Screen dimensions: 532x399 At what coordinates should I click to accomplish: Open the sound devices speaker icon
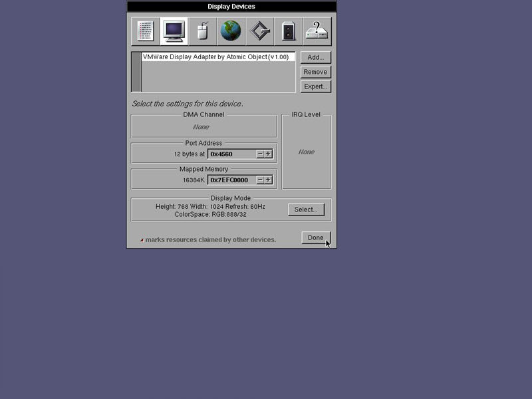288,31
